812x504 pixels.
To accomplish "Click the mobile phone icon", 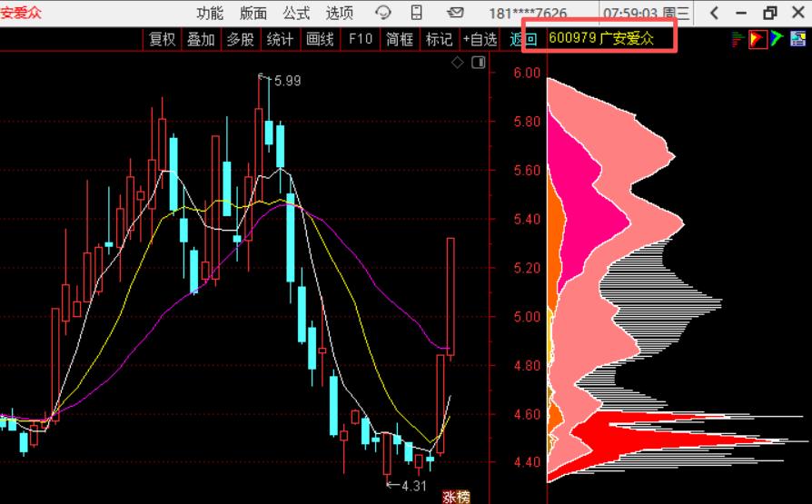I will click(x=416, y=13).
